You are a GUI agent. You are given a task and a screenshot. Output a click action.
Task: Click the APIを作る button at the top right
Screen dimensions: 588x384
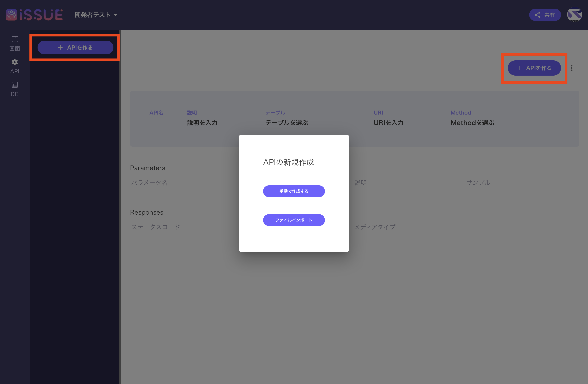[534, 68]
